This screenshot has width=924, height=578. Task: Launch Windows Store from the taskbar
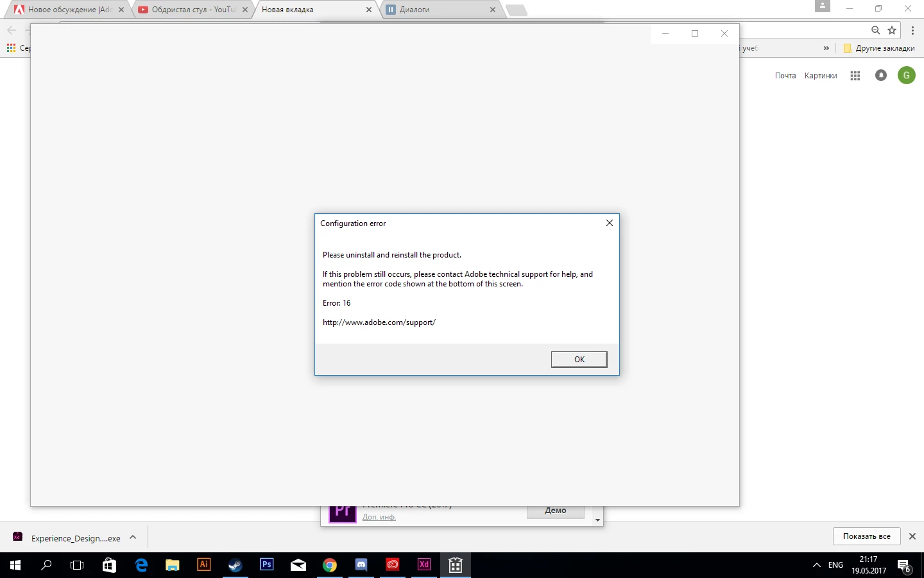[x=109, y=565]
